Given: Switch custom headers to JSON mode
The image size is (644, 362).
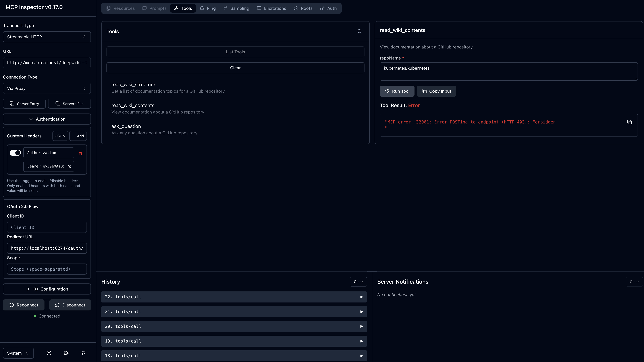Looking at the screenshot, I should click(60, 136).
